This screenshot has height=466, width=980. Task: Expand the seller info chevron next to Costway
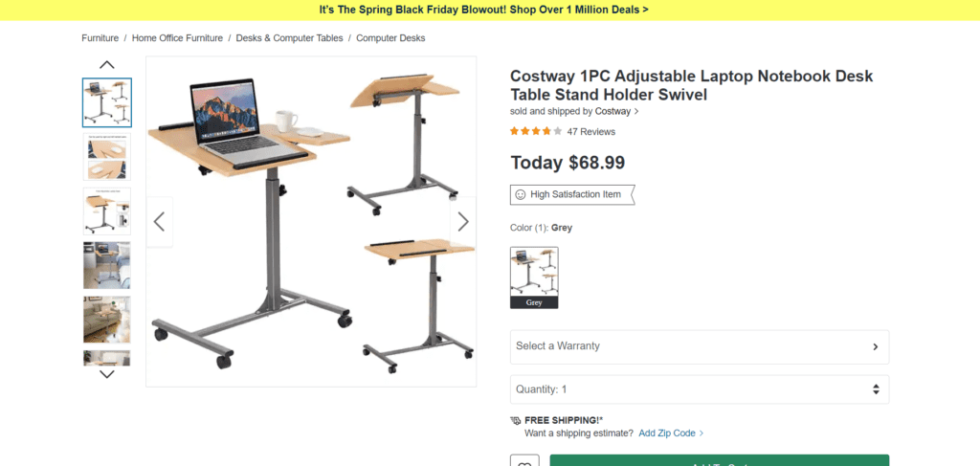pyautogui.click(x=636, y=111)
